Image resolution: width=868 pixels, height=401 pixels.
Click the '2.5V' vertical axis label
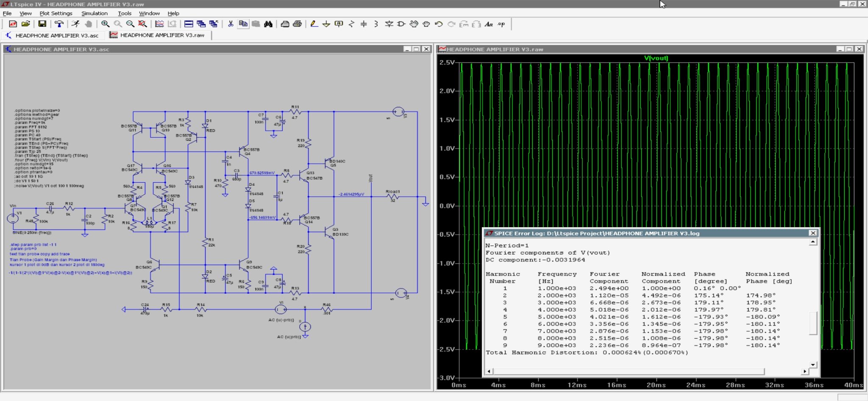pyautogui.click(x=447, y=62)
